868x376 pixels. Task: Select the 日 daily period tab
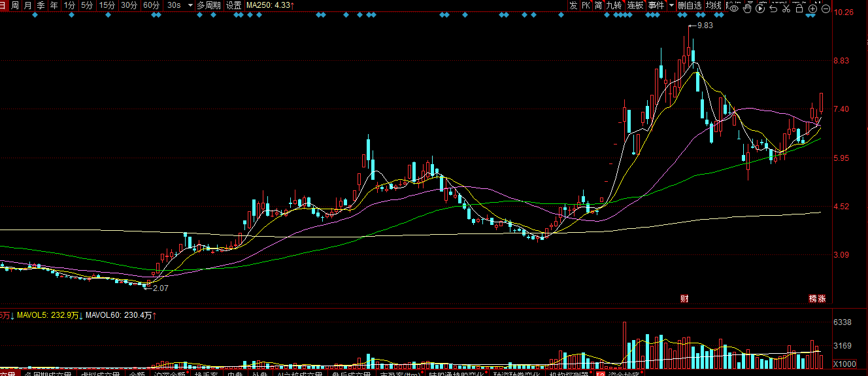coord(3,5)
